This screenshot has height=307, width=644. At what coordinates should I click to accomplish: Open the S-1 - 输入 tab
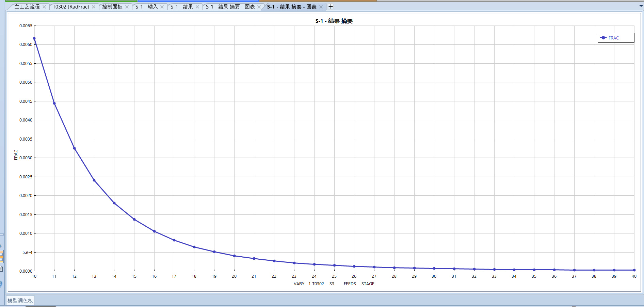click(146, 7)
